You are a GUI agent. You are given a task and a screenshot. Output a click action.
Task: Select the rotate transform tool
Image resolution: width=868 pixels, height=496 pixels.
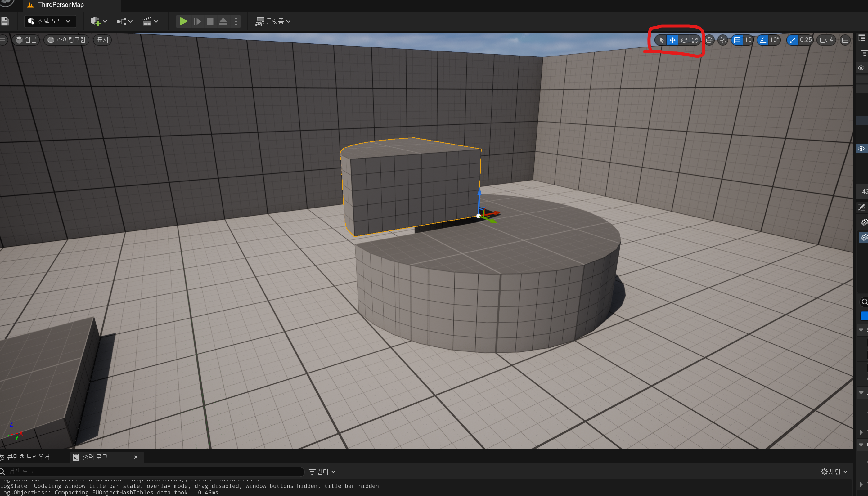click(684, 40)
